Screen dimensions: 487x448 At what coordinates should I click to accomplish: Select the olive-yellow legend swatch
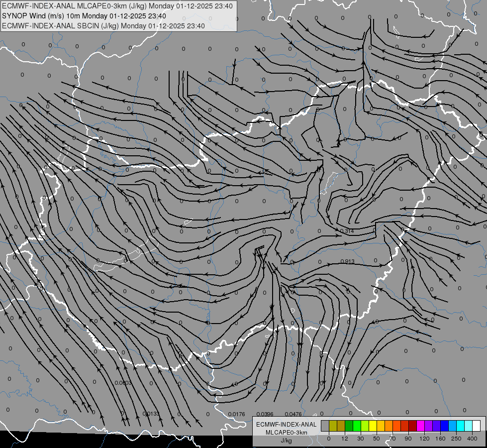333,426
